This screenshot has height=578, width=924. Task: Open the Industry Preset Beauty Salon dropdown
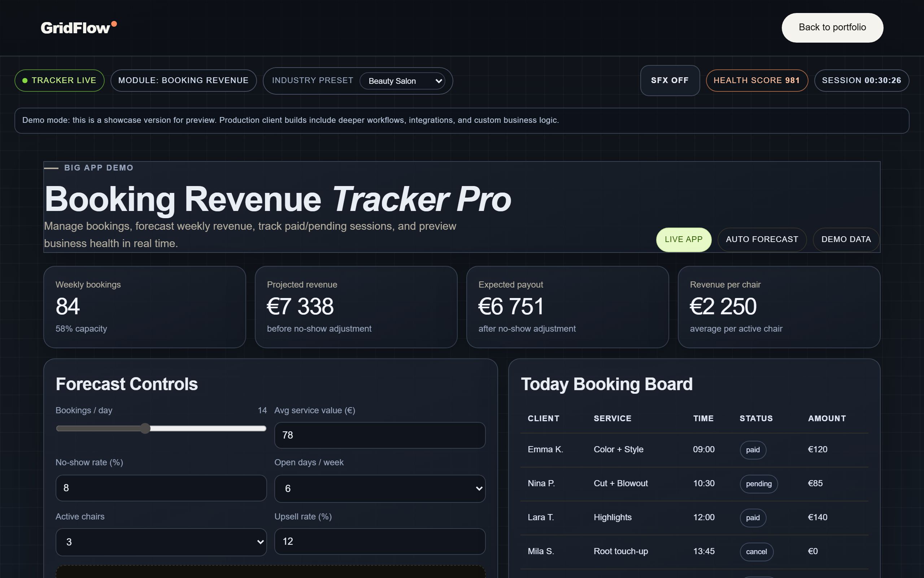(402, 81)
